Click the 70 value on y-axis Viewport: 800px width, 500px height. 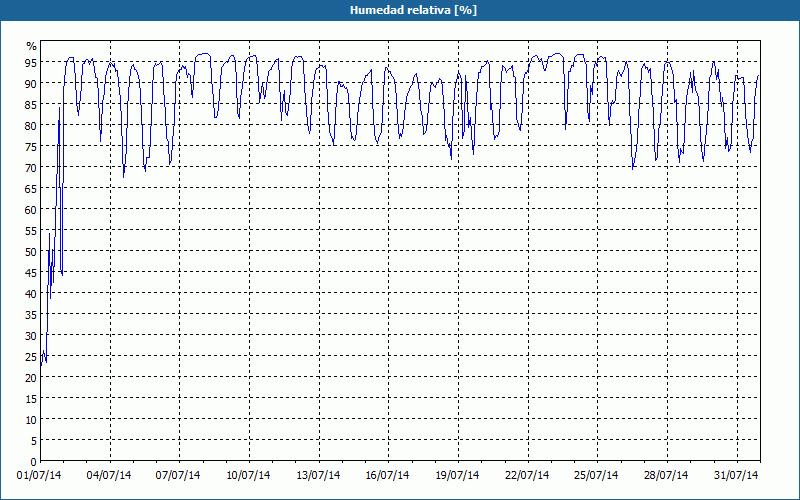pos(31,168)
